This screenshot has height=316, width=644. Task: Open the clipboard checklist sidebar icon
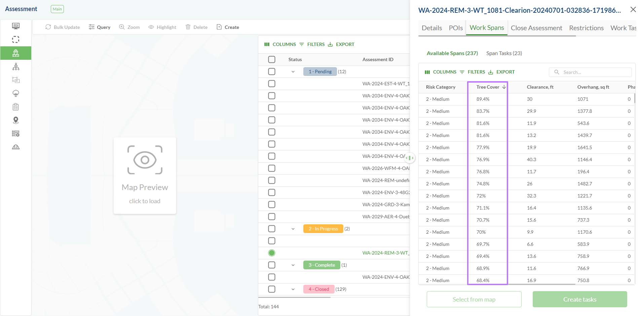[x=16, y=107]
